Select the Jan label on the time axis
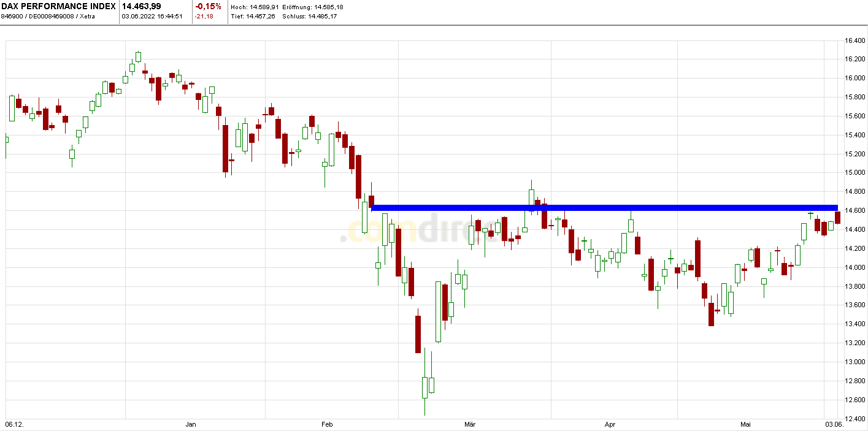This screenshot has width=868, height=431. tap(190, 424)
